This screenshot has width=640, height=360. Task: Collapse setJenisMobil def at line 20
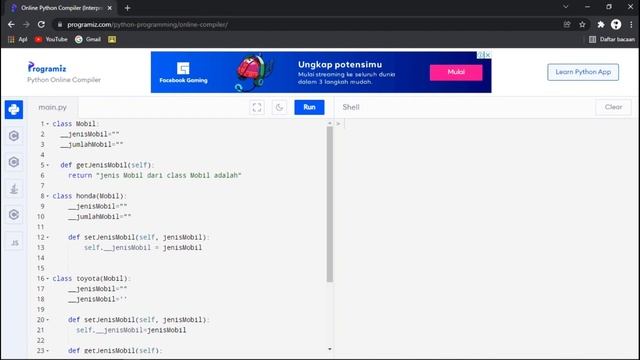point(48,320)
